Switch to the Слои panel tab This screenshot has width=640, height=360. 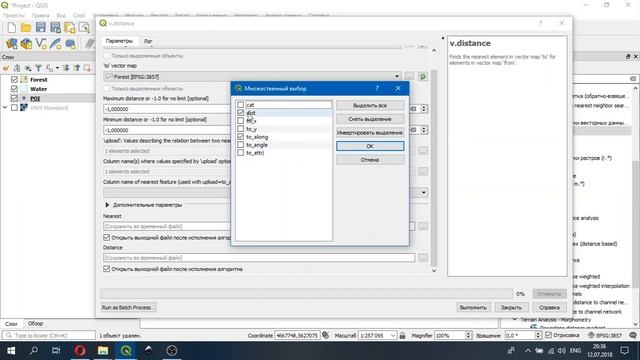coord(11,324)
